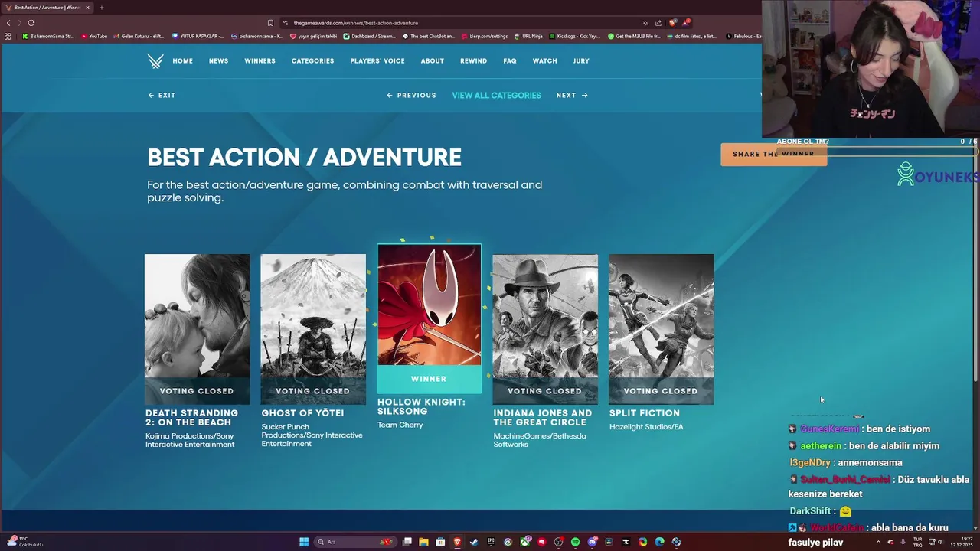Open the WATCH page
This screenshot has width=980, height=551.
coord(544,61)
